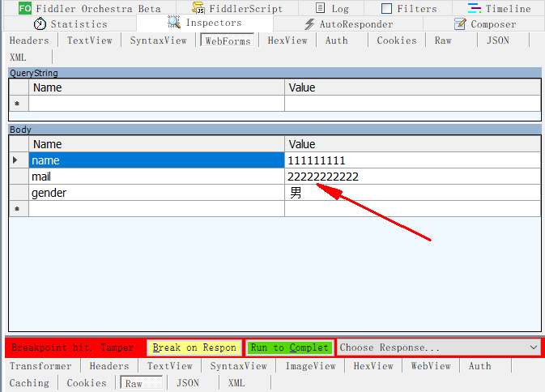Switch to the Composer tab
545x392 pixels.
(x=484, y=24)
